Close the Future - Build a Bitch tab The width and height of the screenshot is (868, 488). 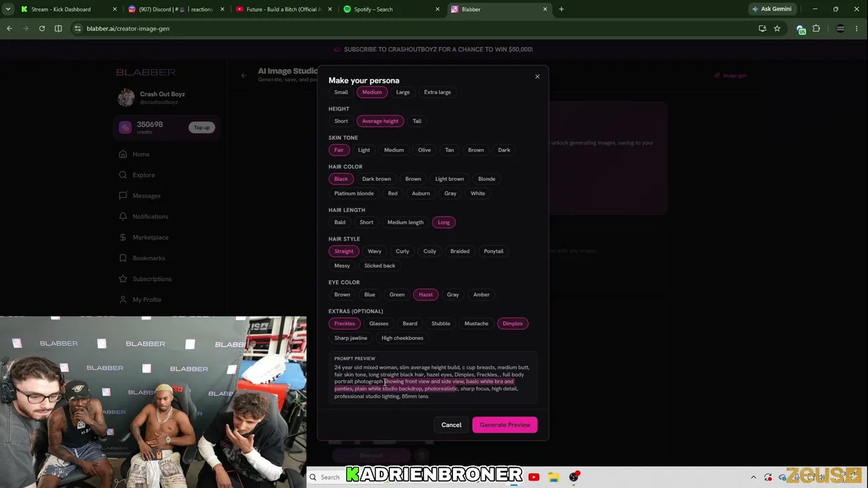coord(330,9)
